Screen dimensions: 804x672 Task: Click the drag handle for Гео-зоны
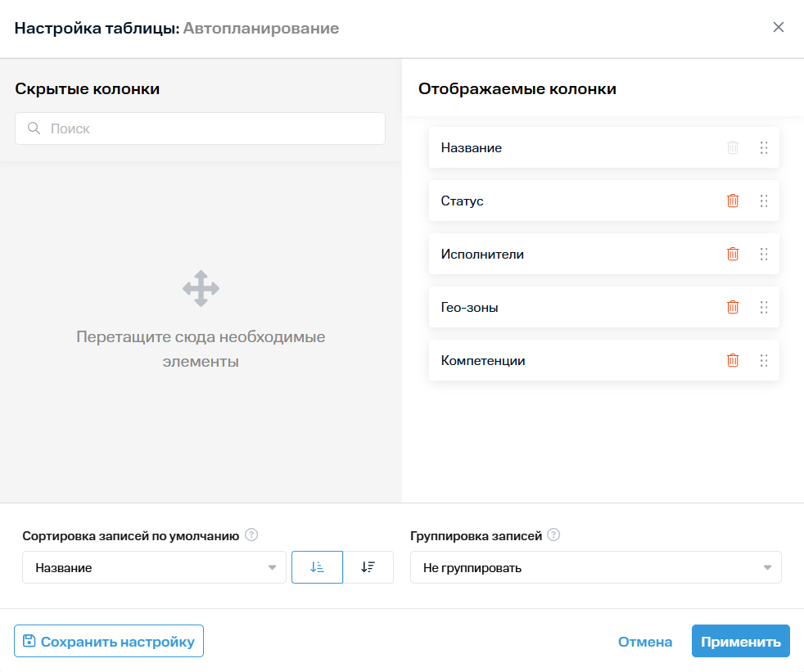[x=764, y=307]
